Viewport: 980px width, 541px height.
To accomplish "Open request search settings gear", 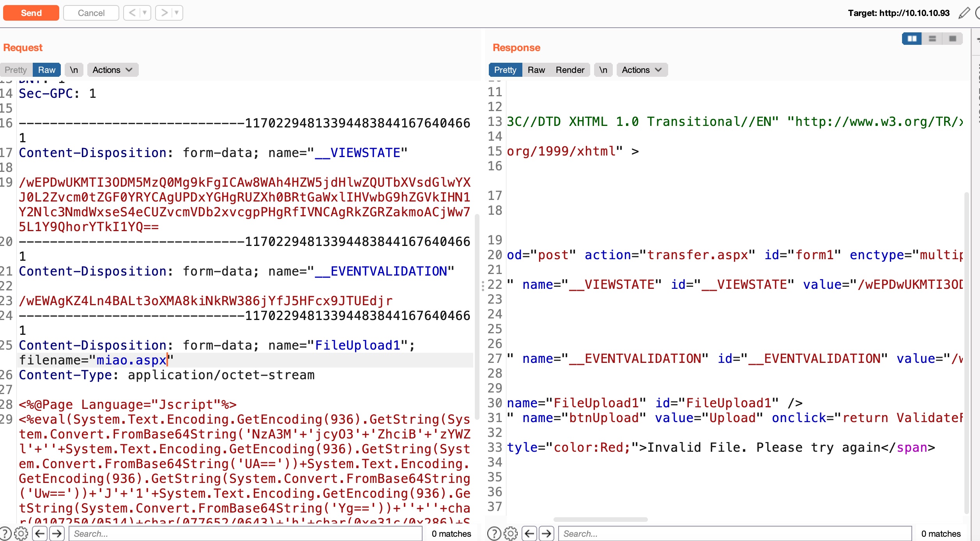I will (x=21, y=533).
